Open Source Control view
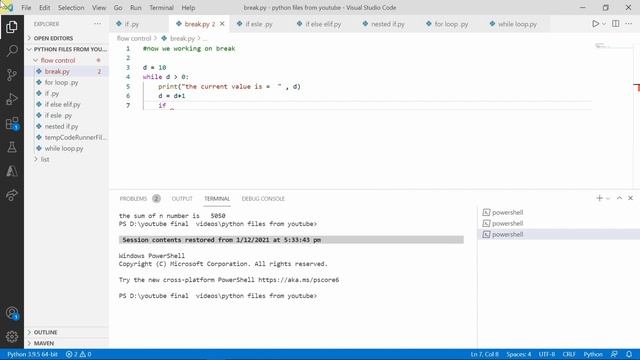The width and height of the screenshot is (640, 360). pyautogui.click(x=12, y=75)
